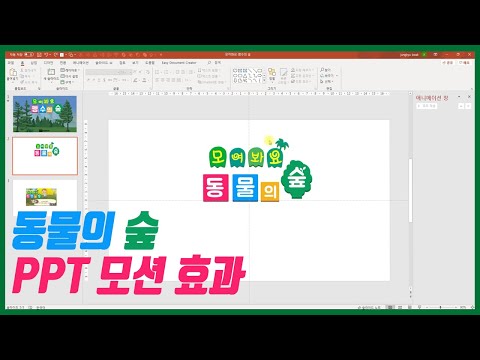Select slide 1 forest thumbnail
Viewport: 480px width, 360px height.
45,114
